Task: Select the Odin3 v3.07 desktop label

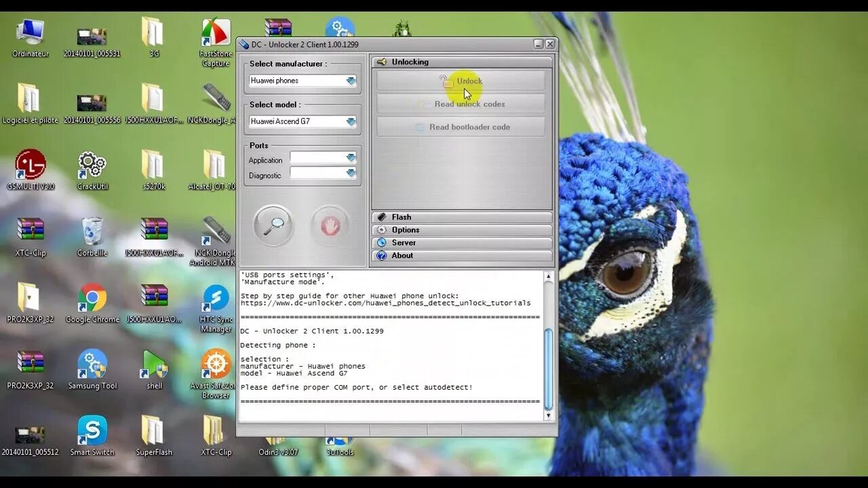Action: (x=278, y=452)
